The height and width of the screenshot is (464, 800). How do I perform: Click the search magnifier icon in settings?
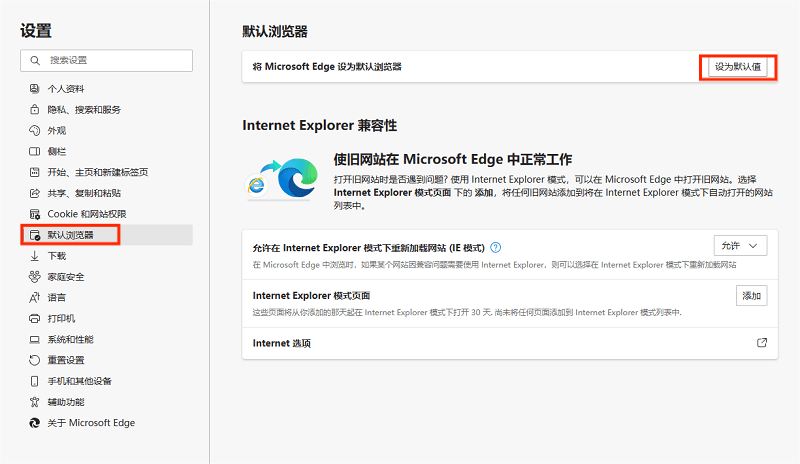click(x=35, y=60)
